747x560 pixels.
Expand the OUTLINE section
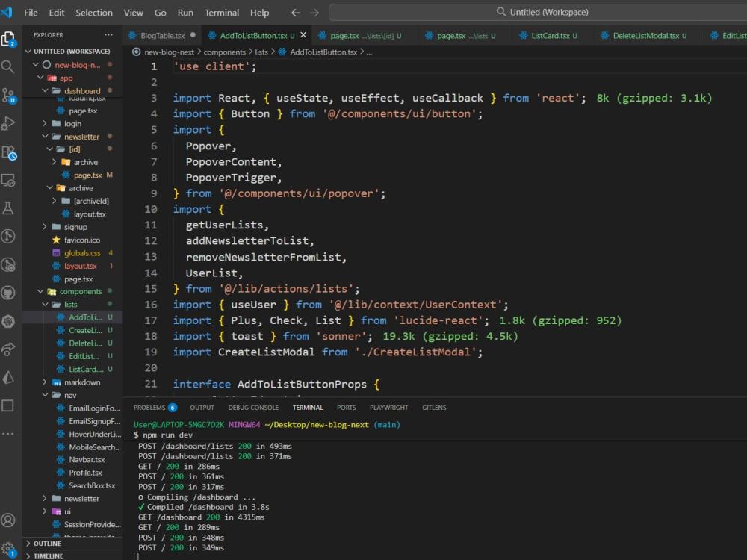pyautogui.click(x=72, y=544)
